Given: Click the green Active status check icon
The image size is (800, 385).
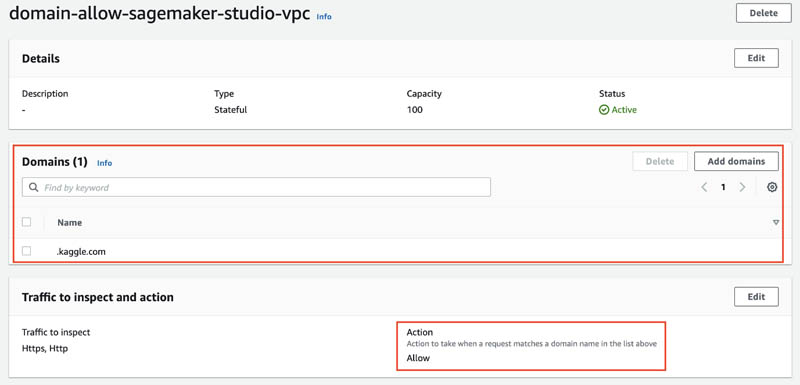Looking at the screenshot, I should click(604, 110).
